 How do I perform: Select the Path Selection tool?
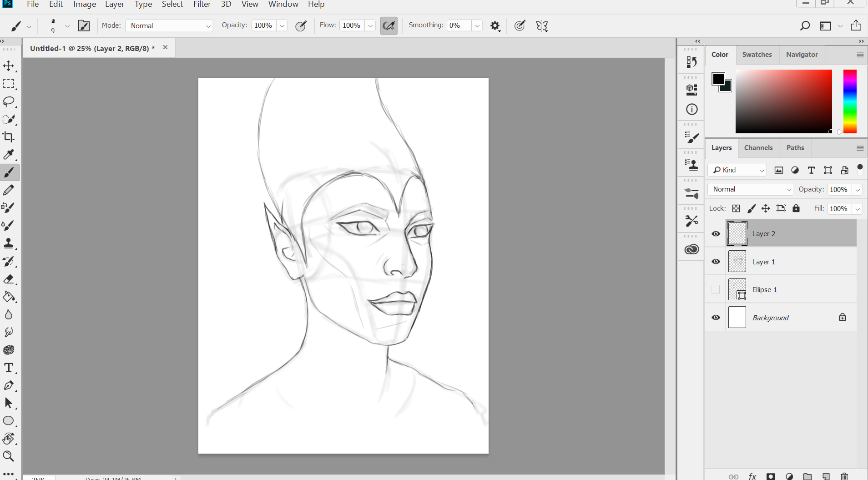pos(9,403)
